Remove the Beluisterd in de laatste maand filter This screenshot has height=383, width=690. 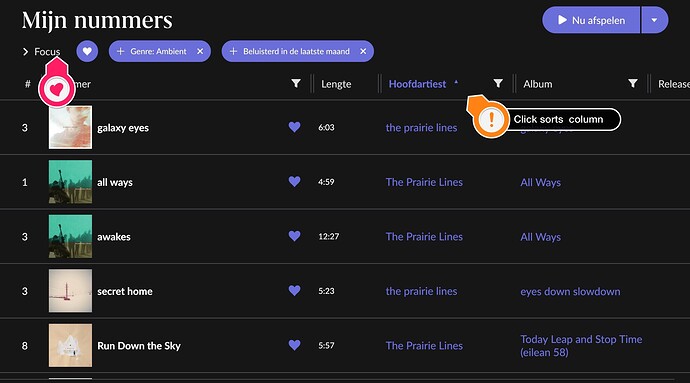(363, 52)
